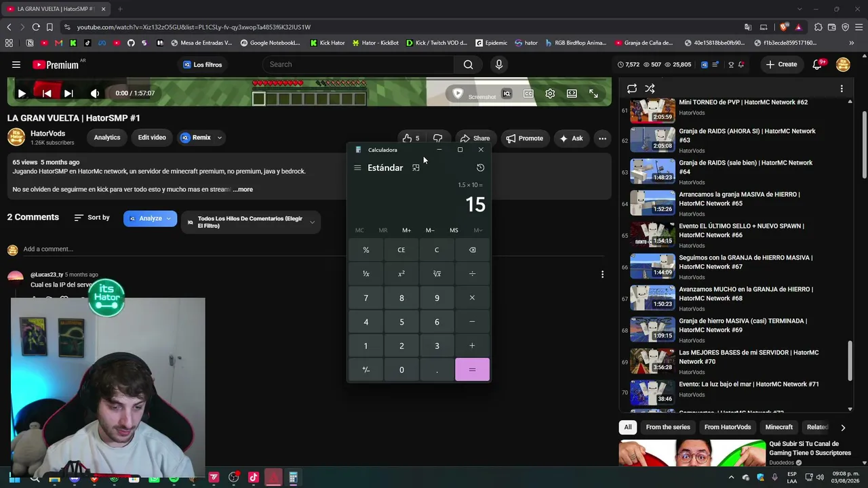The image size is (868, 488).
Task: Click the percent key in Calculator
Action: 366,250
